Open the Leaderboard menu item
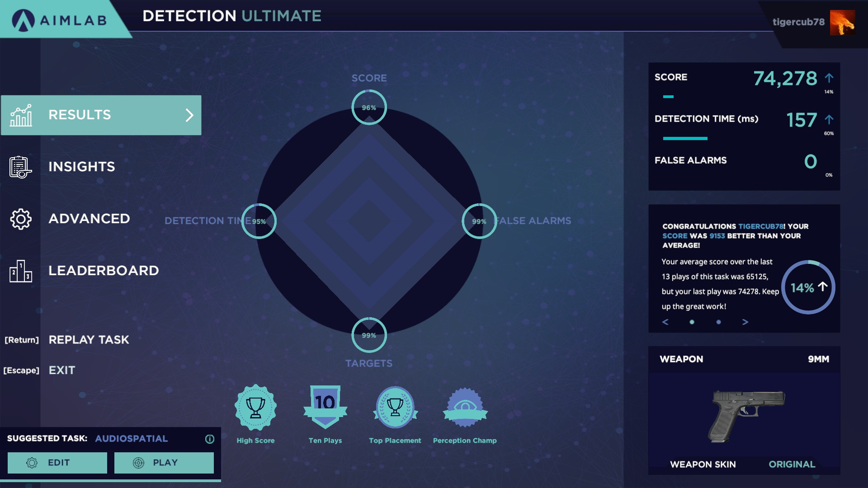This screenshot has width=868, height=488. (104, 271)
